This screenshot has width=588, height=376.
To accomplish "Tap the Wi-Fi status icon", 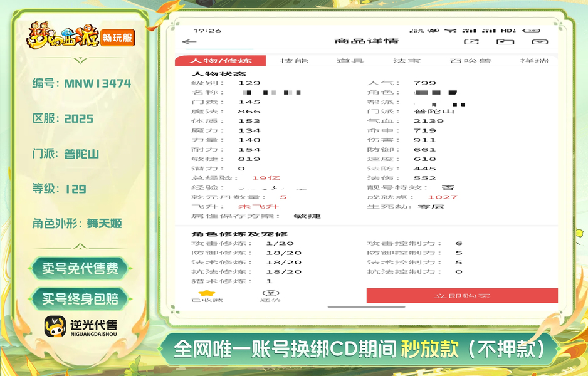I will [x=450, y=31].
